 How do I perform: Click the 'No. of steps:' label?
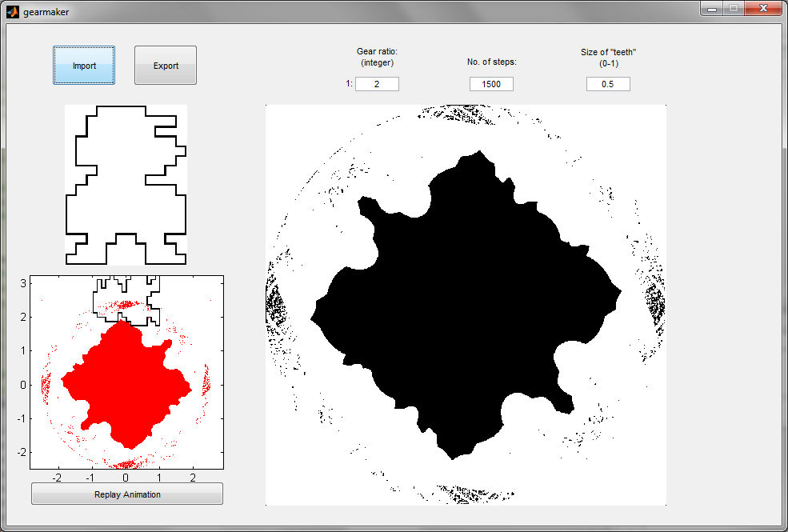(x=491, y=62)
